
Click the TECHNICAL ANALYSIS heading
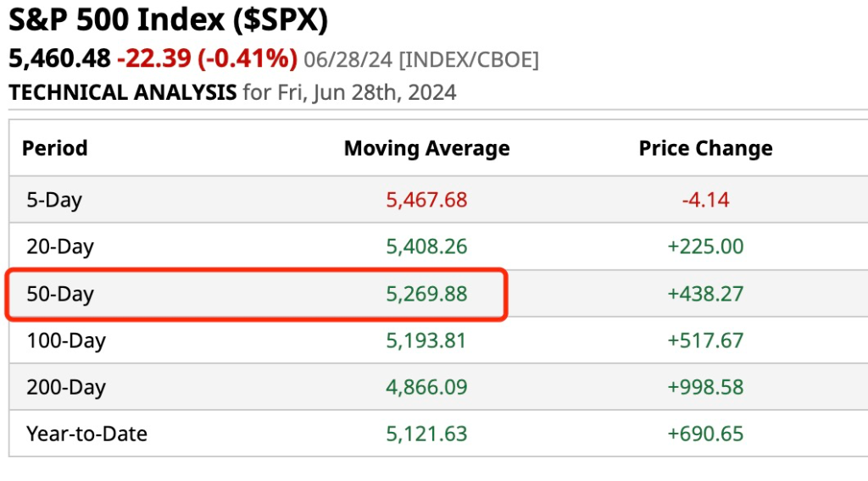(122, 92)
